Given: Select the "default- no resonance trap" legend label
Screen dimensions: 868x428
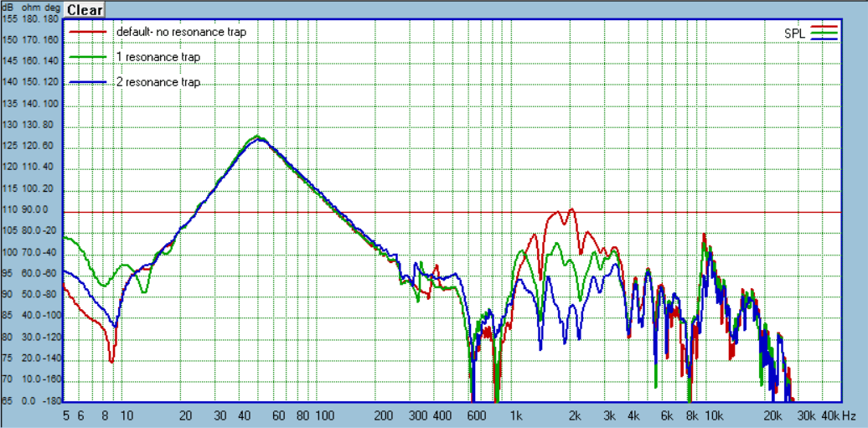Looking at the screenshot, I should (181, 32).
